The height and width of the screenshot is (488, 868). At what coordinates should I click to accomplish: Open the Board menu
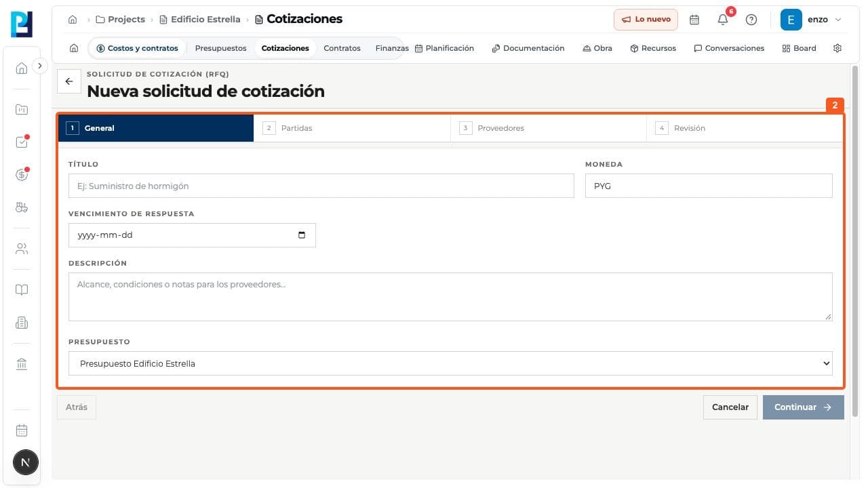800,48
